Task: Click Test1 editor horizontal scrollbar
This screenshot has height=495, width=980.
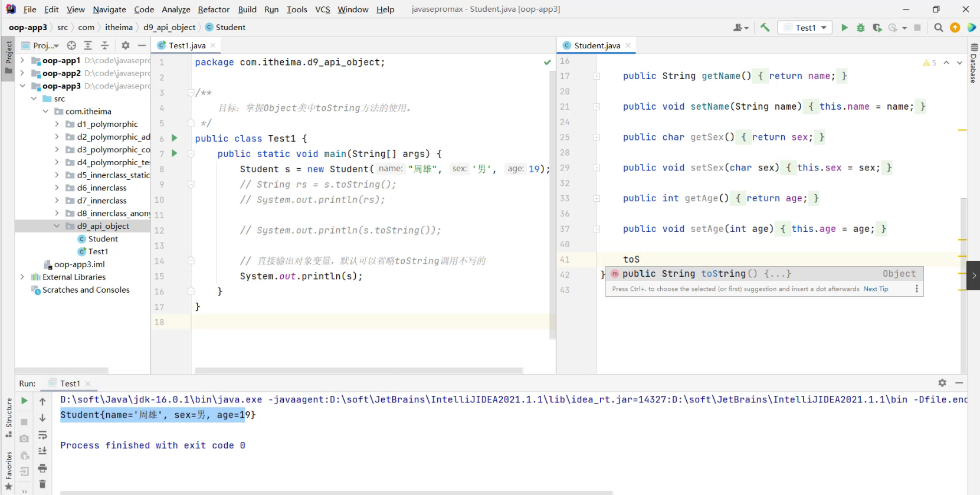Action: [359, 371]
